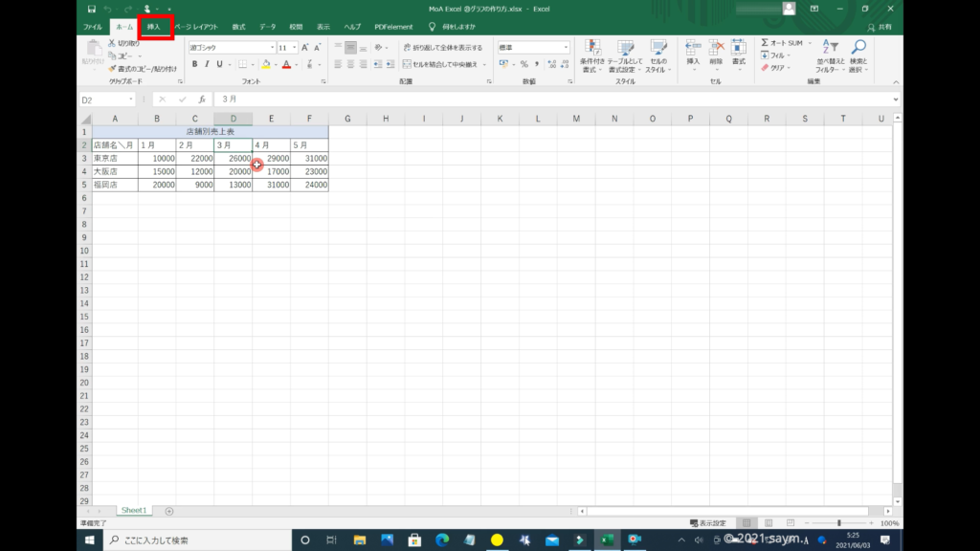980x551 pixels.
Task: Switch to the 数式 (Formulas) tab
Action: tap(238, 27)
